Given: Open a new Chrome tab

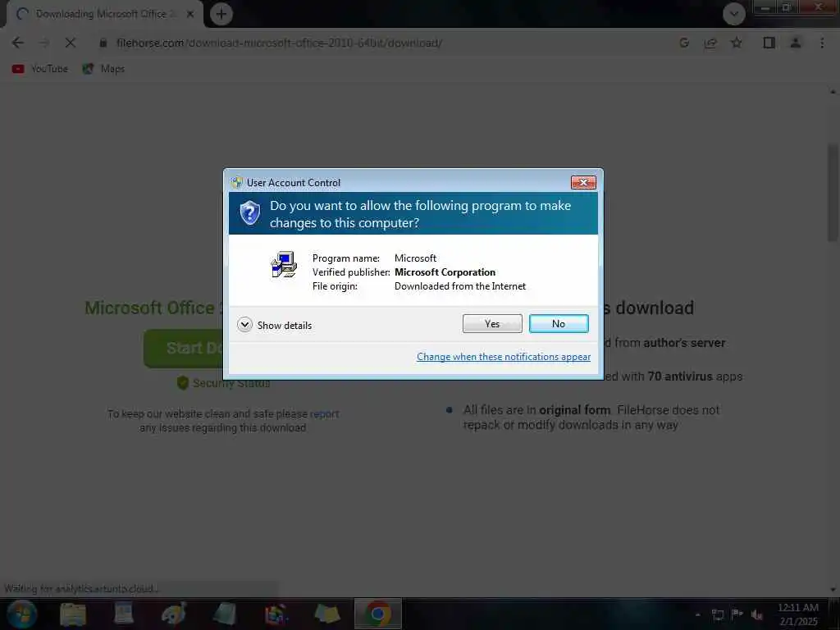Looking at the screenshot, I should 221,14.
